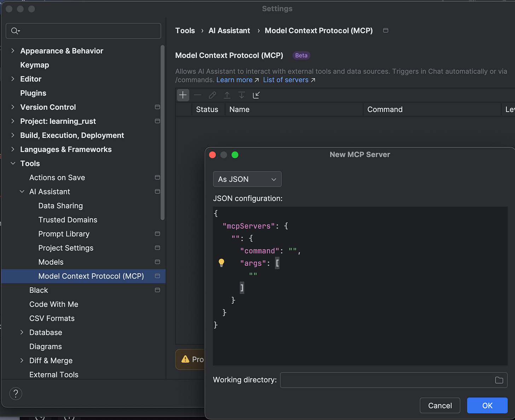The image size is (515, 420).
Task: Click the Add MCP server plus icon
Action: (x=183, y=95)
